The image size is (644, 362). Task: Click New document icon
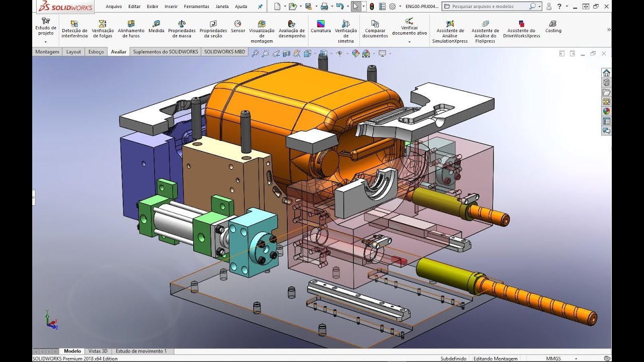(x=277, y=7)
